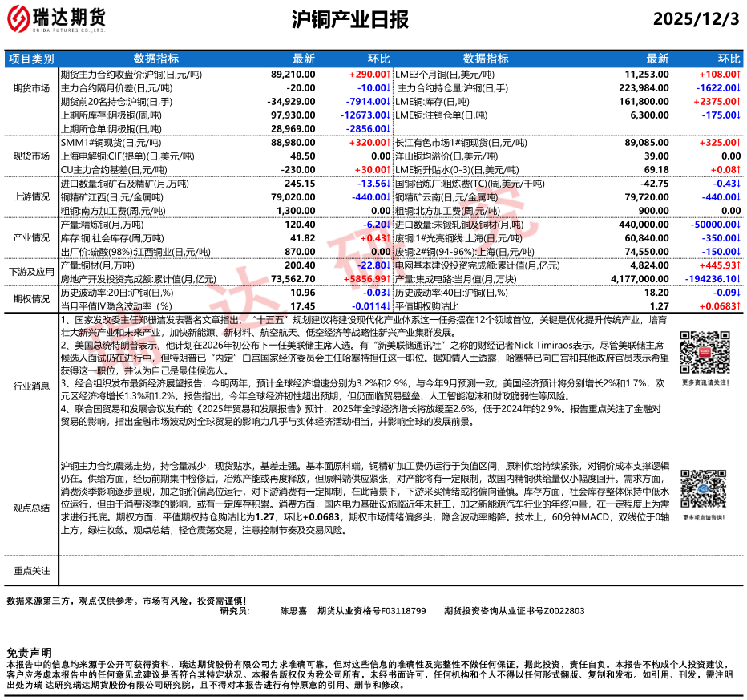
Task: Click researcher name 陈思嘉
Action: point(293,611)
